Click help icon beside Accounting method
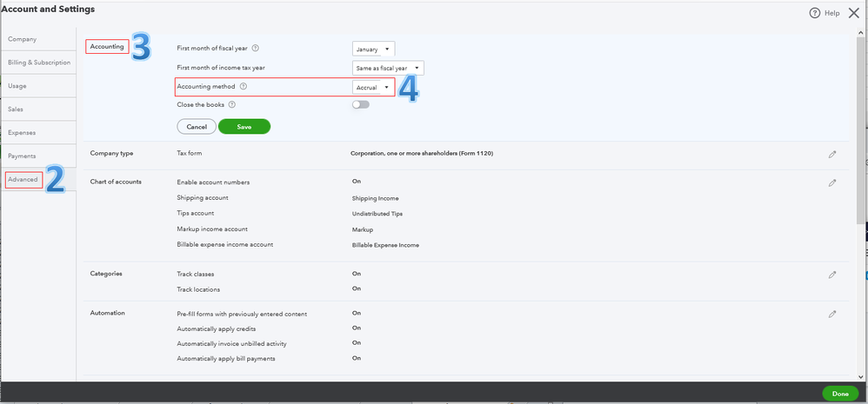The width and height of the screenshot is (868, 404). (244, 87)
